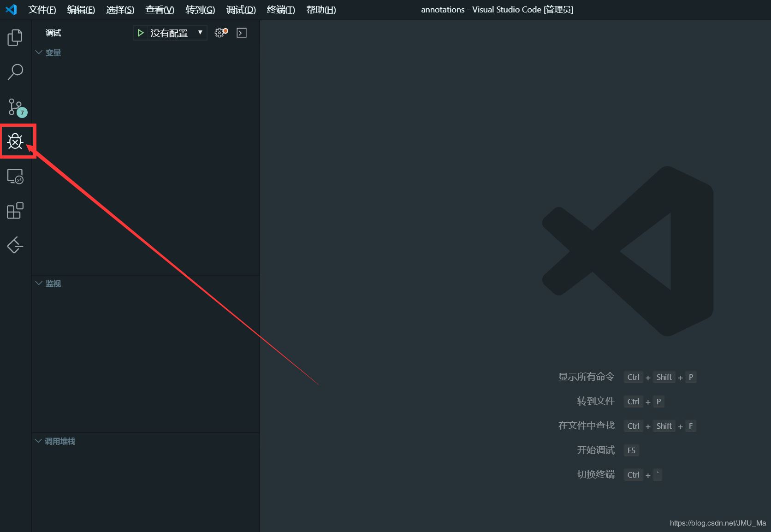Click the green Start Debugging play icon
This screenshot has height=532, width=771.
141,33
